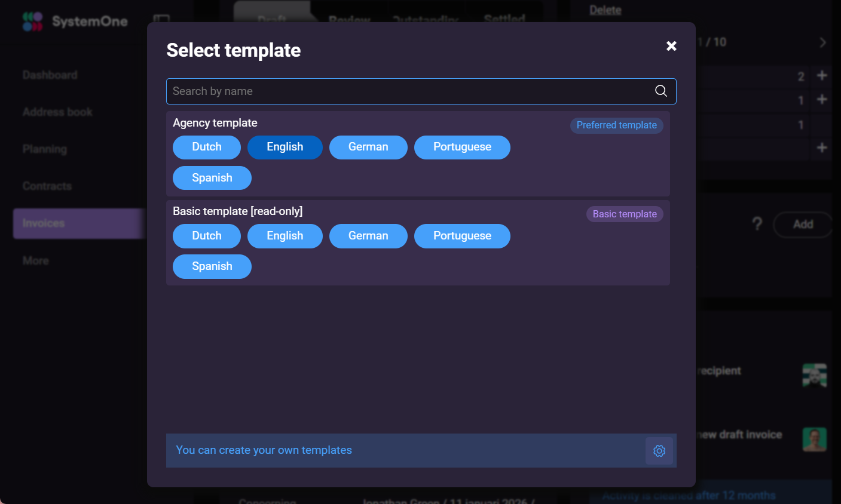
Task: Click the new draft invoice avatar thumbnail
Action: tap(814, 440)
